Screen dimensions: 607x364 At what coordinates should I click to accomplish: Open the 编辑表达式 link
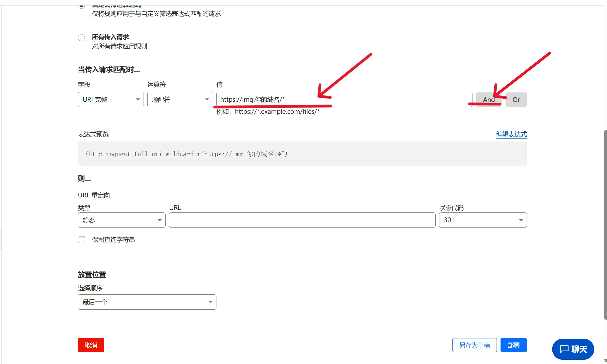511,134
